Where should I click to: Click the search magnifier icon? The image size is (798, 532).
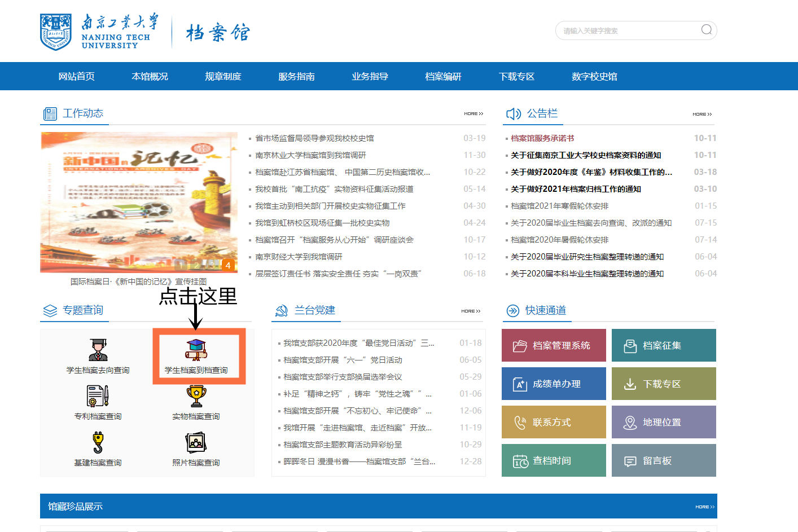706,30
